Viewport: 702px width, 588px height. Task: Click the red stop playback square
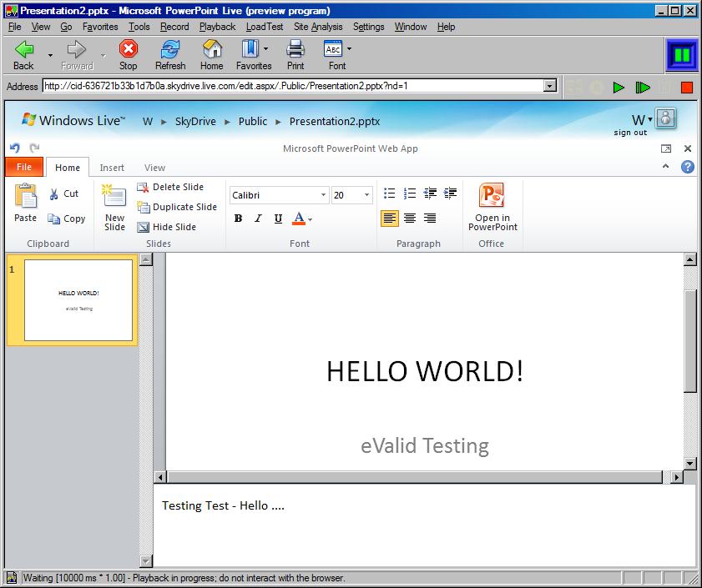pyautogui.click(x=687, y=88)
